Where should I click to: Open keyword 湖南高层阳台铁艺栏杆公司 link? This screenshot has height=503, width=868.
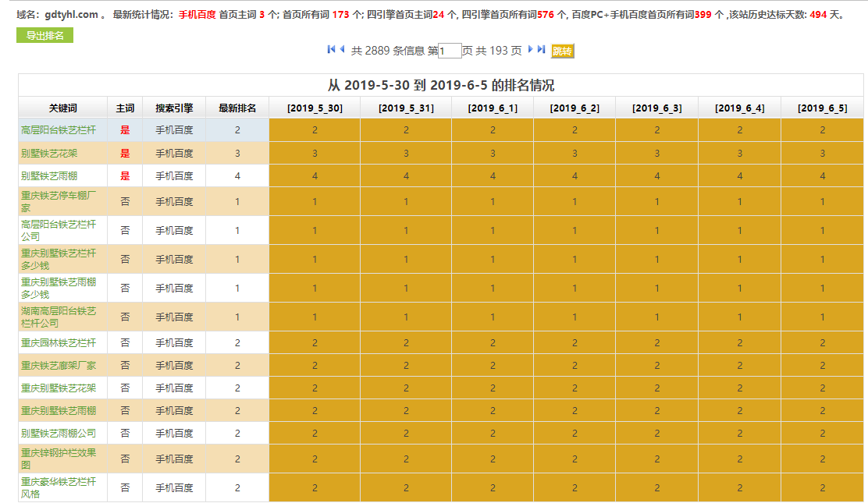click(x=59, y=317)
